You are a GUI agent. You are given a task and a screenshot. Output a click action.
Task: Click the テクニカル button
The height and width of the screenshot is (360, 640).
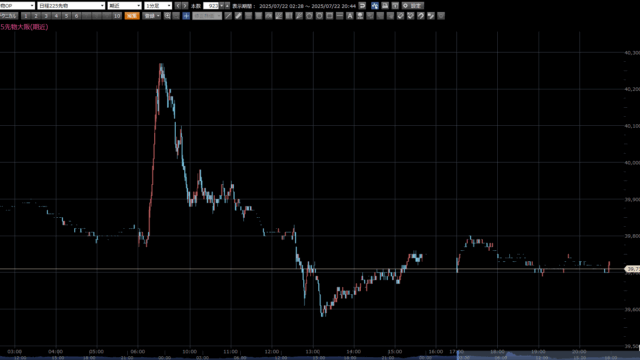click(x=9, y=16)
